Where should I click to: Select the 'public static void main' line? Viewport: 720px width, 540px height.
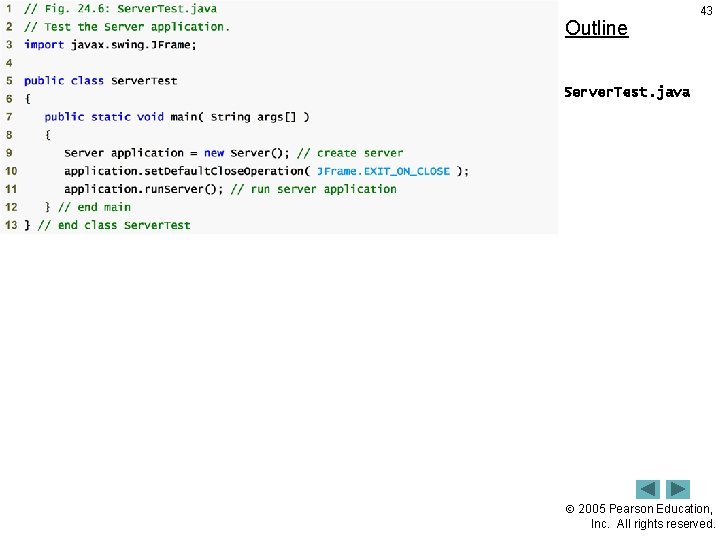pyautogui.click(x=177, y=117)
